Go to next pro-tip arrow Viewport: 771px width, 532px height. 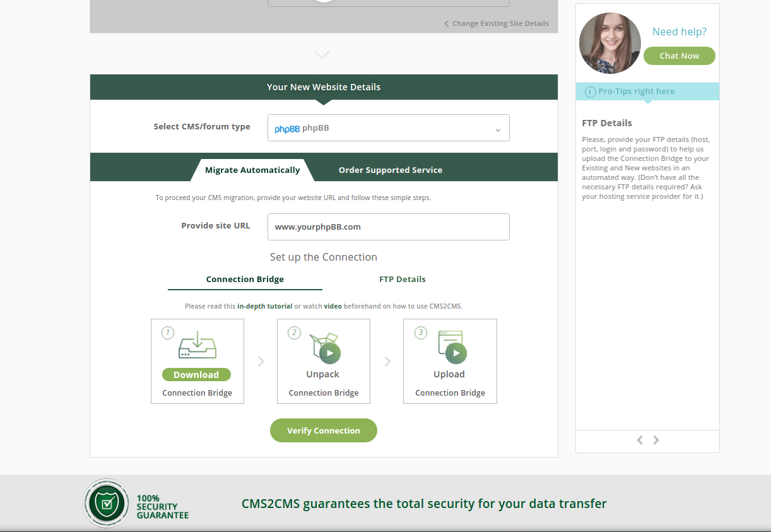656,440
